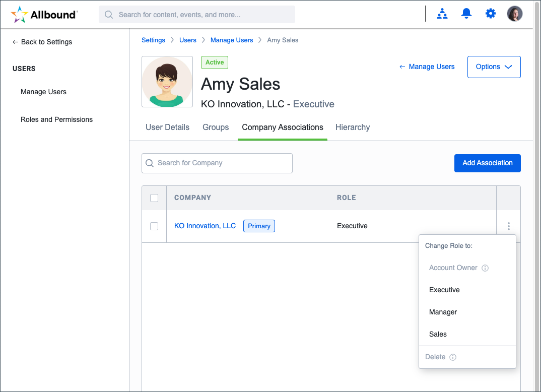The image size is (541, 392).
Task: Go Back to Settings
Action: tap(42, 42)
